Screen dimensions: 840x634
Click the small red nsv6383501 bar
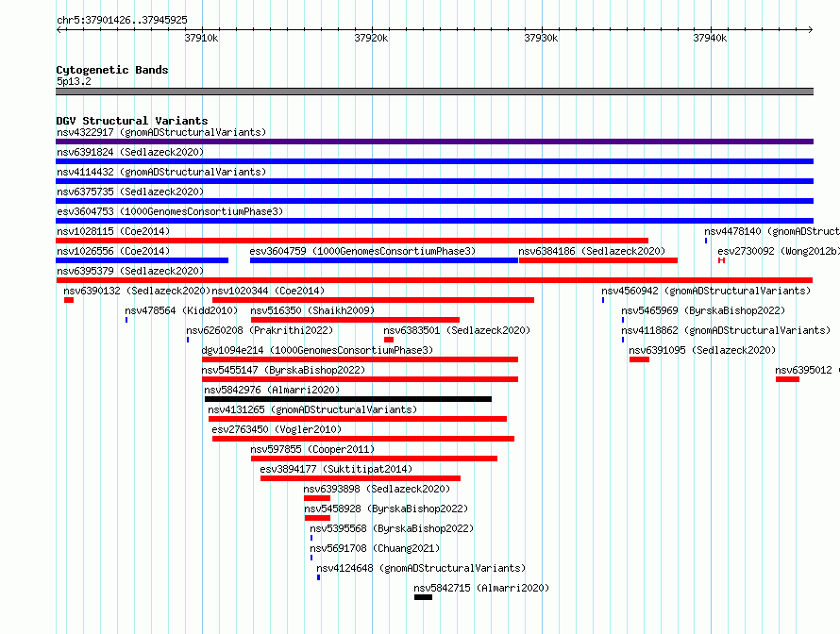pos(389,340)
